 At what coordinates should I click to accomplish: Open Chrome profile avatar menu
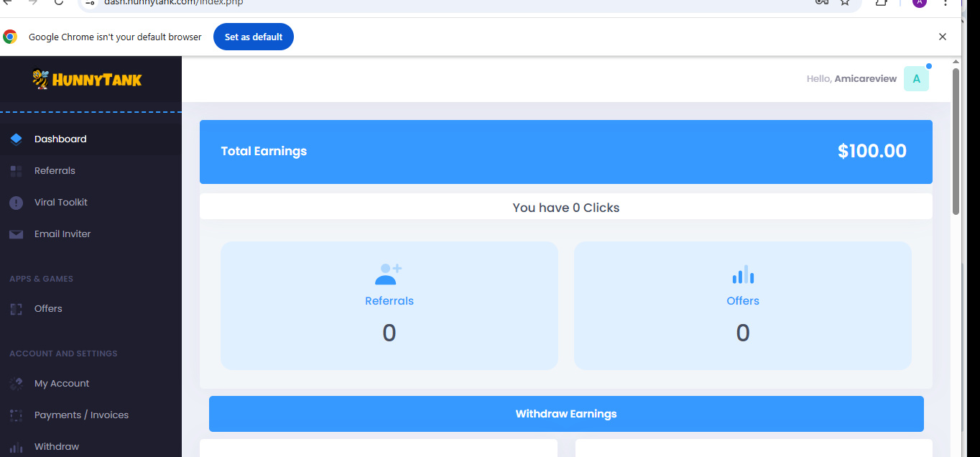(919, 3)
